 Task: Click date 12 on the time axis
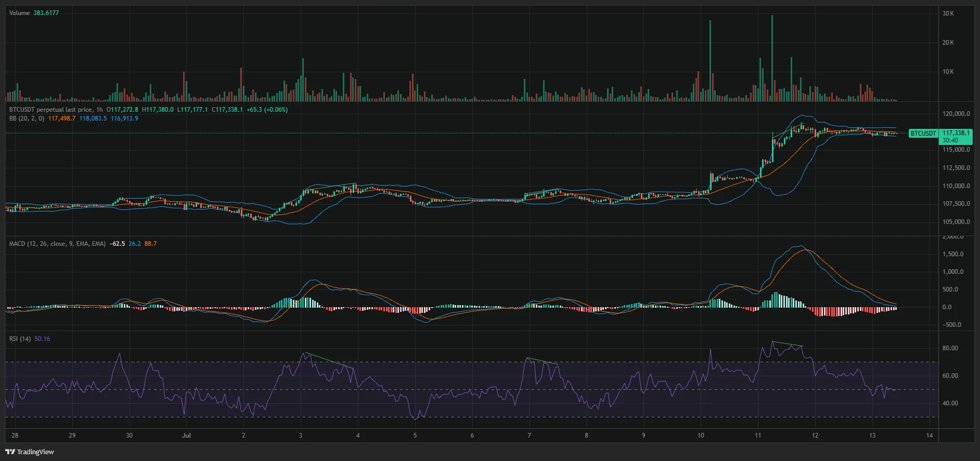pos(815,436)
